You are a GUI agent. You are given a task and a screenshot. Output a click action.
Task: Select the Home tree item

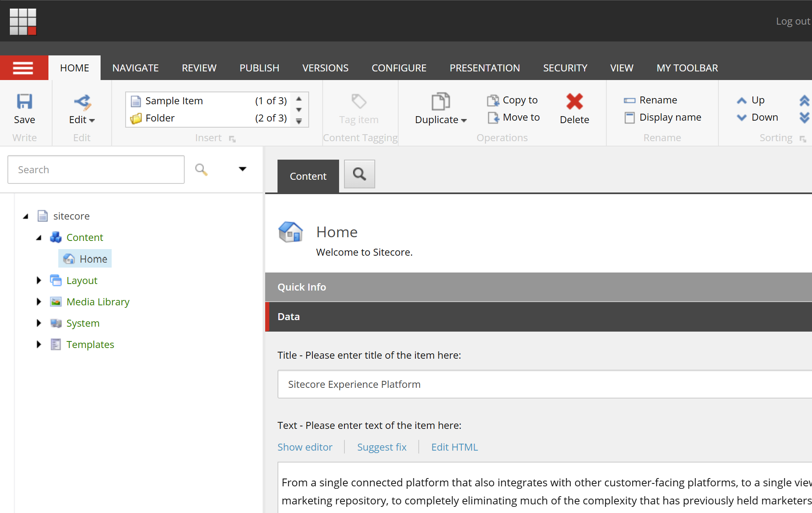click(85, 259)
